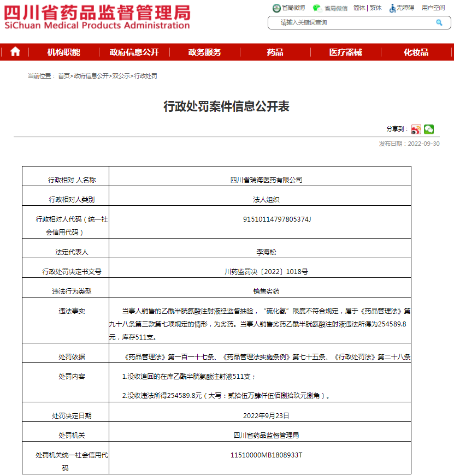Click the company name 四川省瑞海医药有限公司
Screen dimensions: 454x476
pyautogui.click(x=266, y=180)
